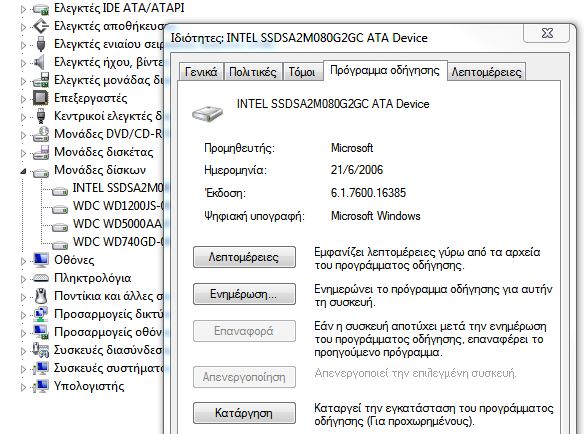584x434 pixels.
Task: Click the Μονάδες δισκέτας floppy icon
Action: [41, 152]
